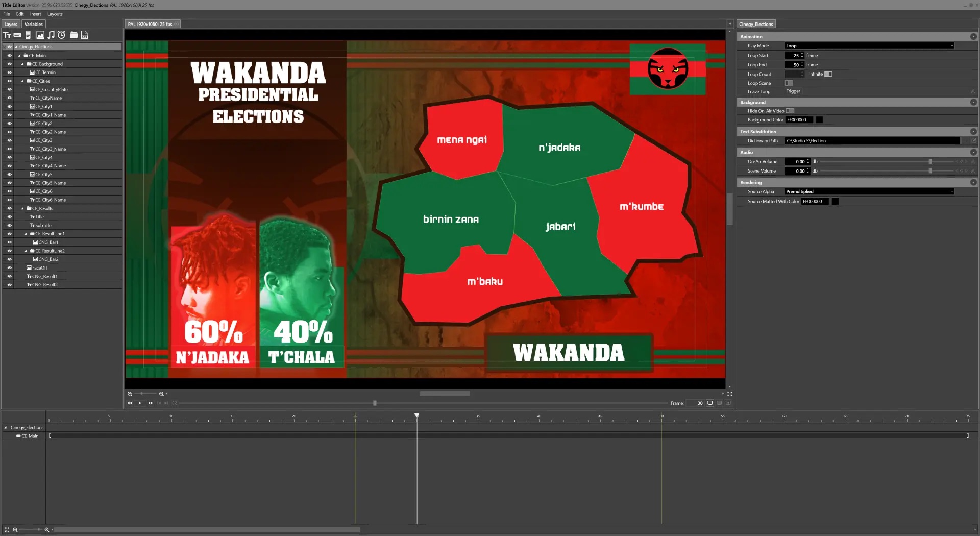Open the Insert menu
The height and width of the screenshot is (536, 980).
click(x=35, y=14)
